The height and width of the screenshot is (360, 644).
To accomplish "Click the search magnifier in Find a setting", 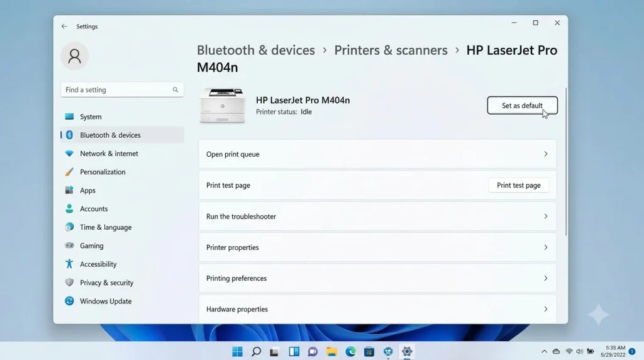I will [x=175, y=89].
